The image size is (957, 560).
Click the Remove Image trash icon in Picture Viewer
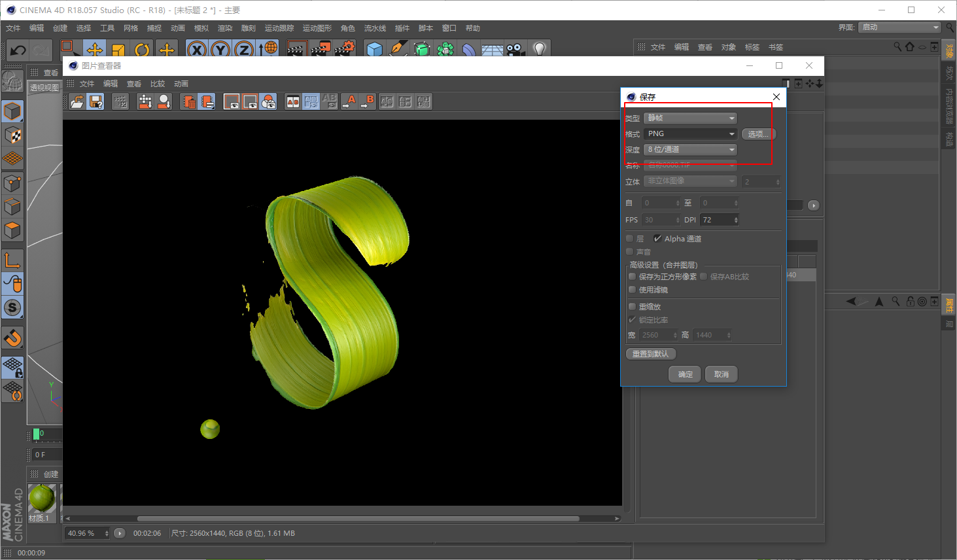(189, 101)
